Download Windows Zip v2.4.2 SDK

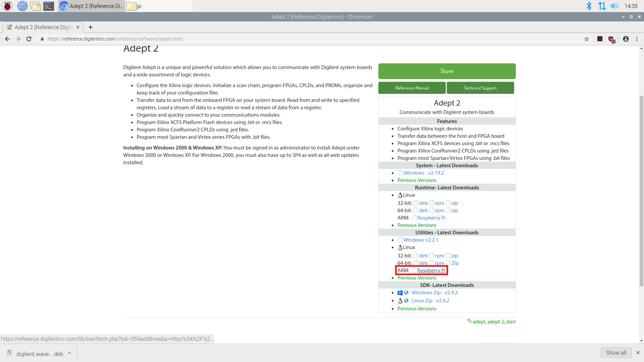(x=434, y=293)
